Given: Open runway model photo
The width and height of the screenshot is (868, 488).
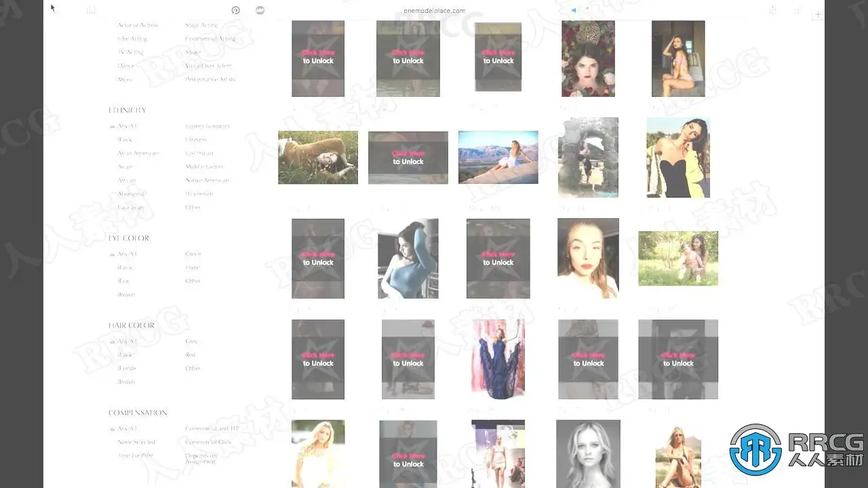Looking at the screenshot, I should 498,454.
